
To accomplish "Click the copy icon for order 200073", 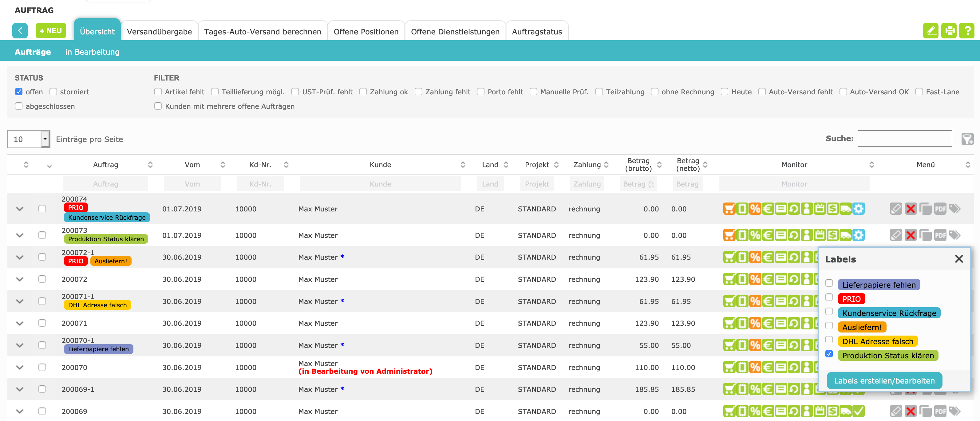I will pos(925,235).
